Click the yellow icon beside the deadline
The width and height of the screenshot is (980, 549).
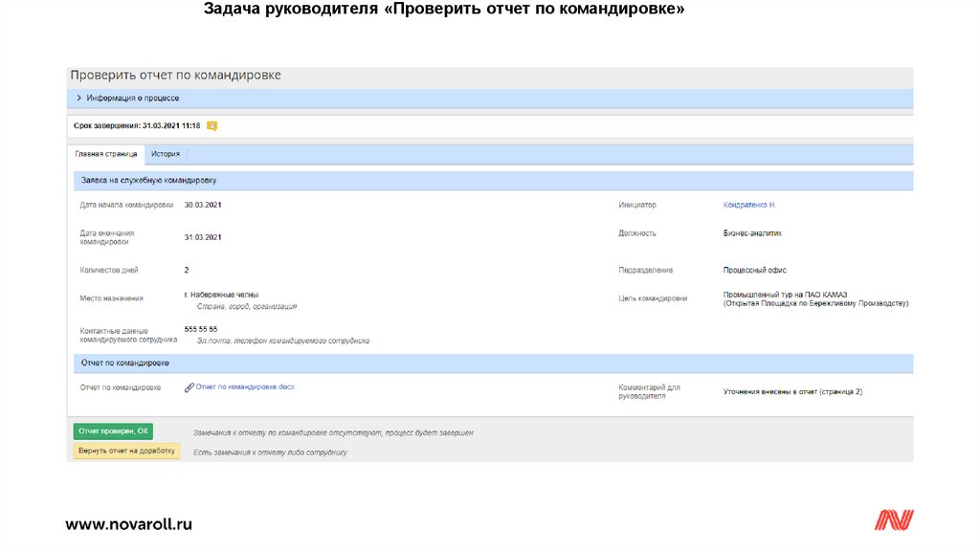(x=212, y=125)
